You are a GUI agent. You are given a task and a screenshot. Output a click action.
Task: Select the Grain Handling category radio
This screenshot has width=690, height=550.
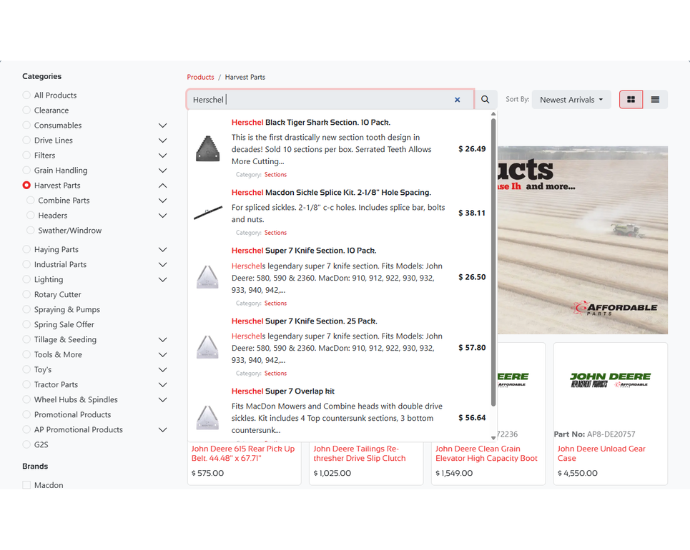coord(26,170)
